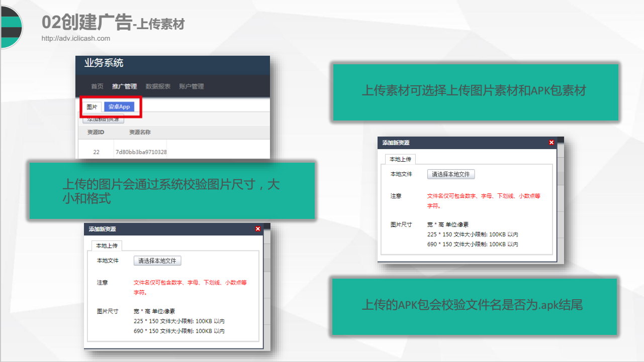Open the http://adv.iclicash.com link
644x362 pixels.
[x=76, y=38]
